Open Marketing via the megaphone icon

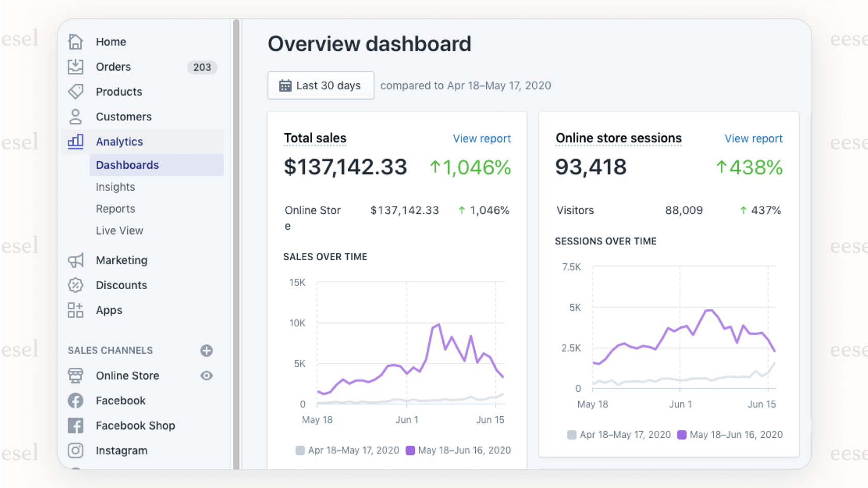[x=75, y=260]
